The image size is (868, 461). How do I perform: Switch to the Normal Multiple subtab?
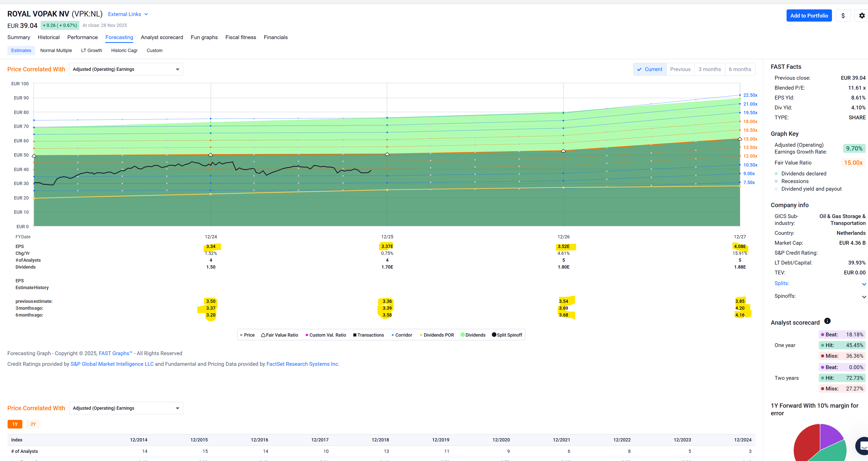(56, 50)
